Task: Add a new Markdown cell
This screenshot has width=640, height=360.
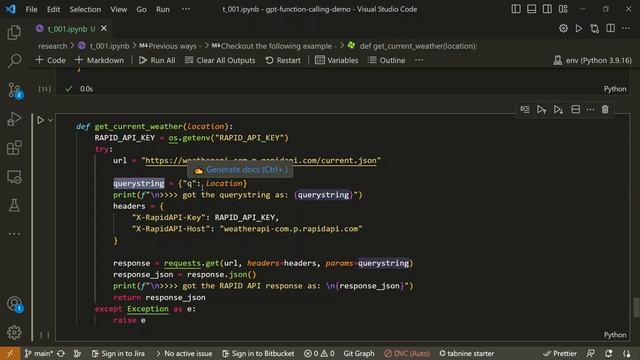Action: [99, 60]
